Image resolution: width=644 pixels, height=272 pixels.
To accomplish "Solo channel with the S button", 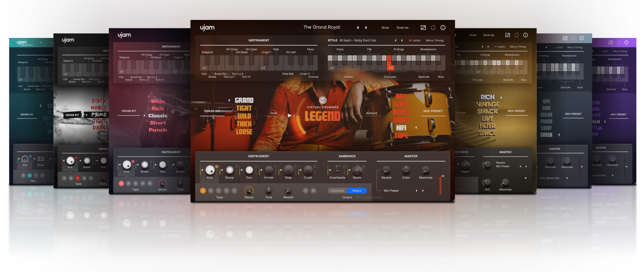I will pyautogui.click(x=306, y=190).
